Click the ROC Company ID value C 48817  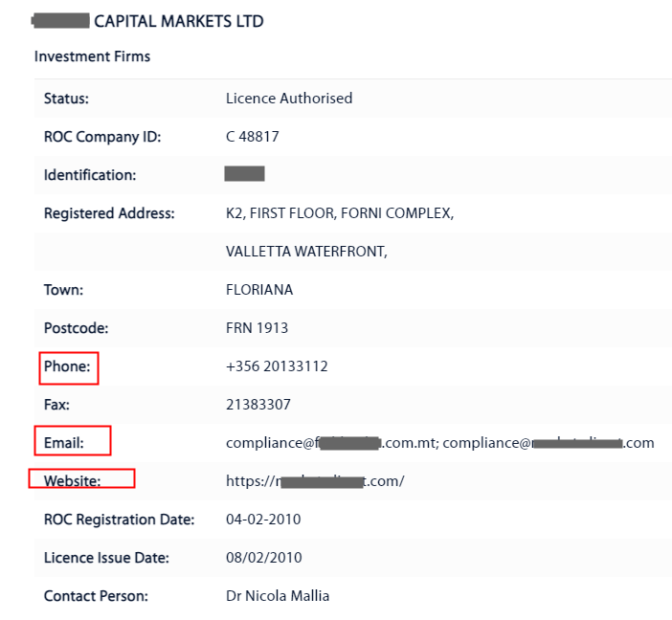tap(253, 137)
